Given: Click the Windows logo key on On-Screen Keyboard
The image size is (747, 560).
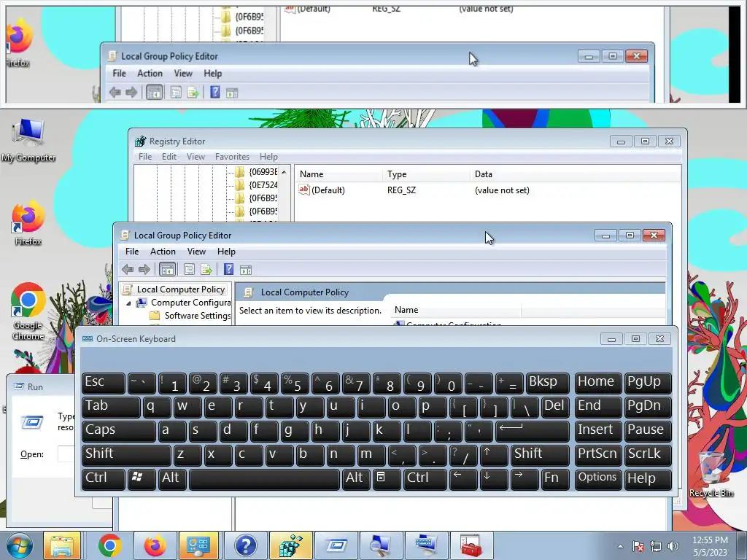Looking at the screenshot, I should [x=141, y=479].
